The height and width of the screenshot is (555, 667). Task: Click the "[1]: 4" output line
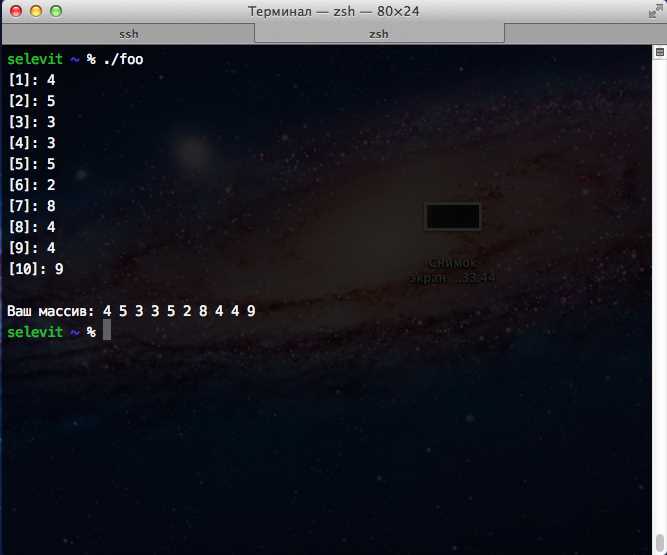(32, 80)
